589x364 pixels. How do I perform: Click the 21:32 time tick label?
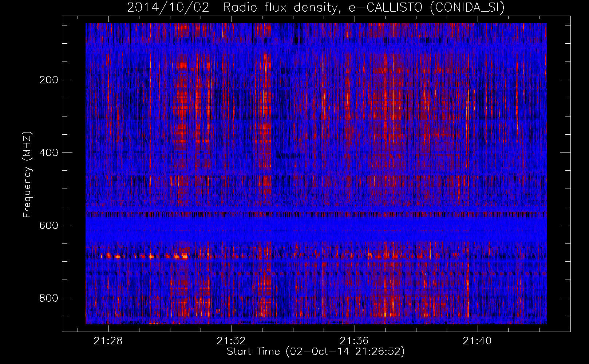231,341
